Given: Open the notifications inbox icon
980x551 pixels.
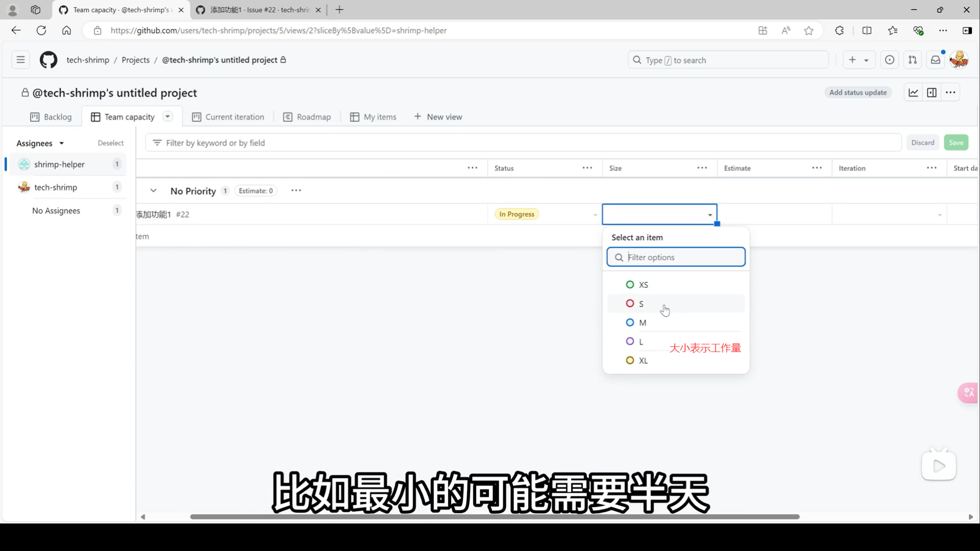Looking at the screenshot, I should (935, 60).
